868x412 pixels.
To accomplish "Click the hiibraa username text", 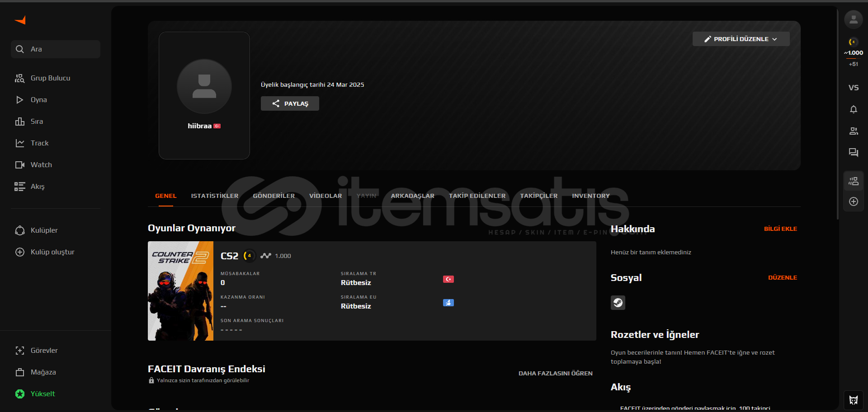I will tap(200, 126).
